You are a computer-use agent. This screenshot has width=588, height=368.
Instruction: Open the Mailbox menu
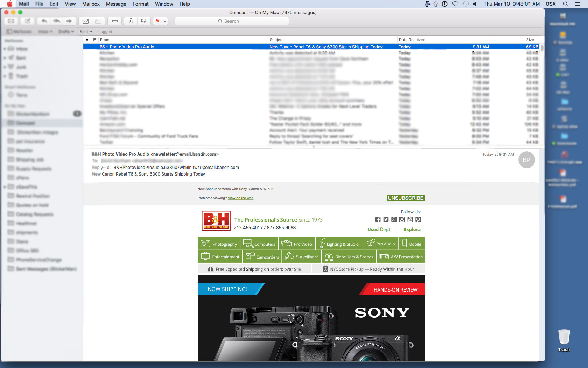pyautogui.click(x=91, y=4)
